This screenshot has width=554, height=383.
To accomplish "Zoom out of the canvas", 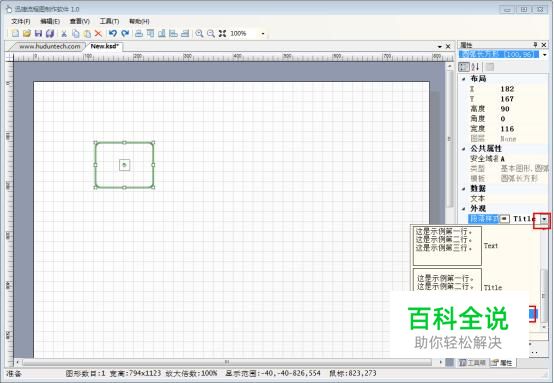I will [211, 34].
